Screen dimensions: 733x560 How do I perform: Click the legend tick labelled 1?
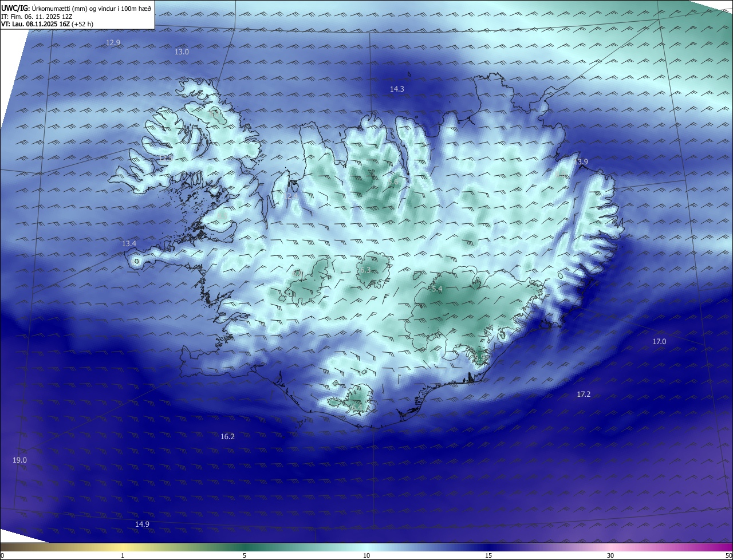(x=123, y=555)
